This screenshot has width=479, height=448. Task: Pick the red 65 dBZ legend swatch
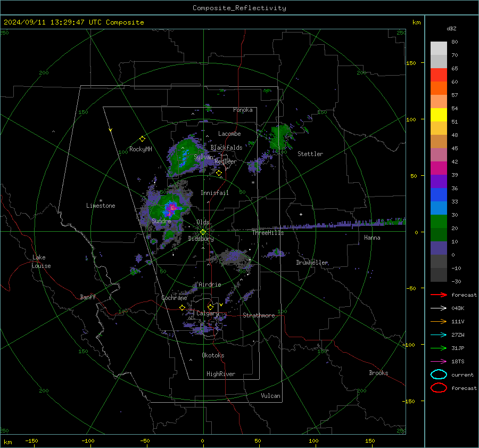click(x=439, y=75)
